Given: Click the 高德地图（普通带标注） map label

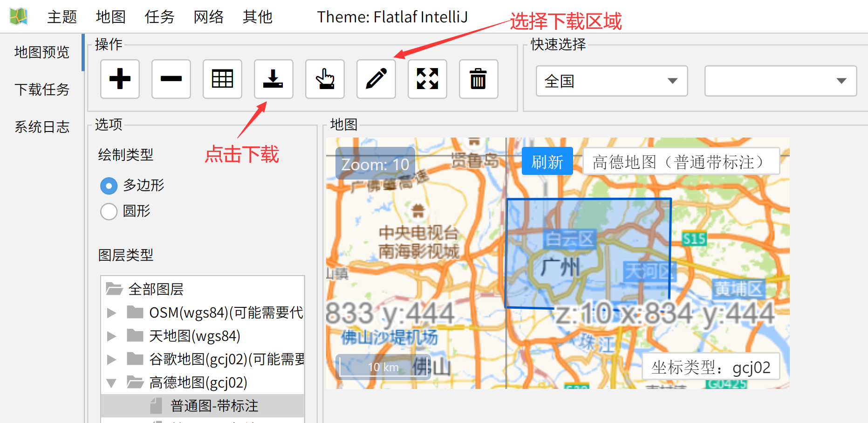Looking at the screenshot, I should pyautogui.click(x=681, y=161).
